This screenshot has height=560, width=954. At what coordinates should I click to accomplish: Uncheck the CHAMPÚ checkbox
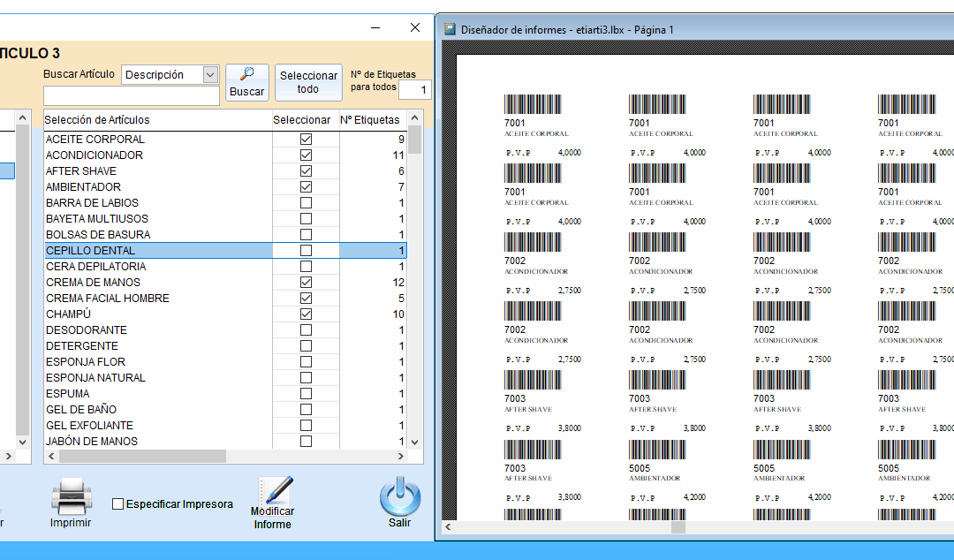(306, 314)
